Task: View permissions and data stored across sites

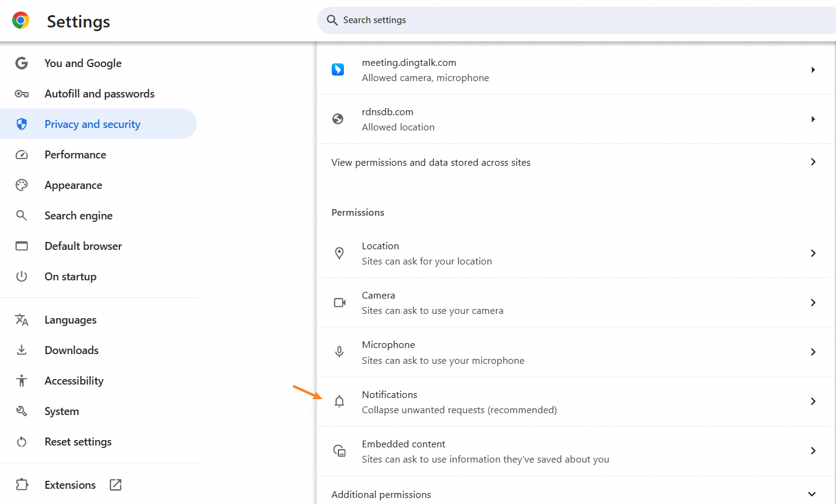Action: point(431,163)
